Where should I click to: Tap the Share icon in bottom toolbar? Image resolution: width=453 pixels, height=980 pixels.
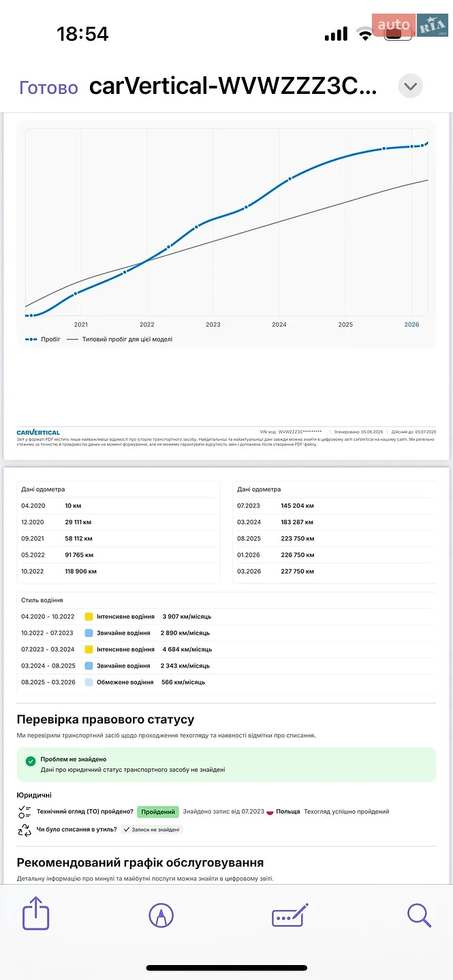tap(35, 913)
